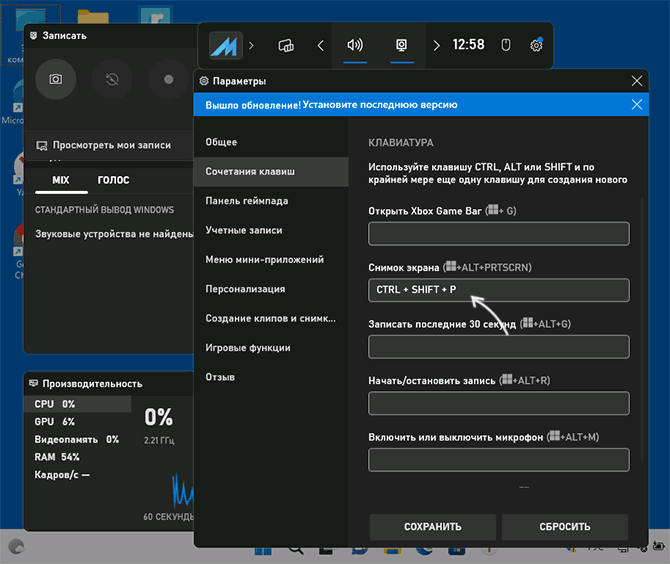Click the СОХРАНИТЬ button
This screenshot has width=670, height=564.
(x=433, y=527)
